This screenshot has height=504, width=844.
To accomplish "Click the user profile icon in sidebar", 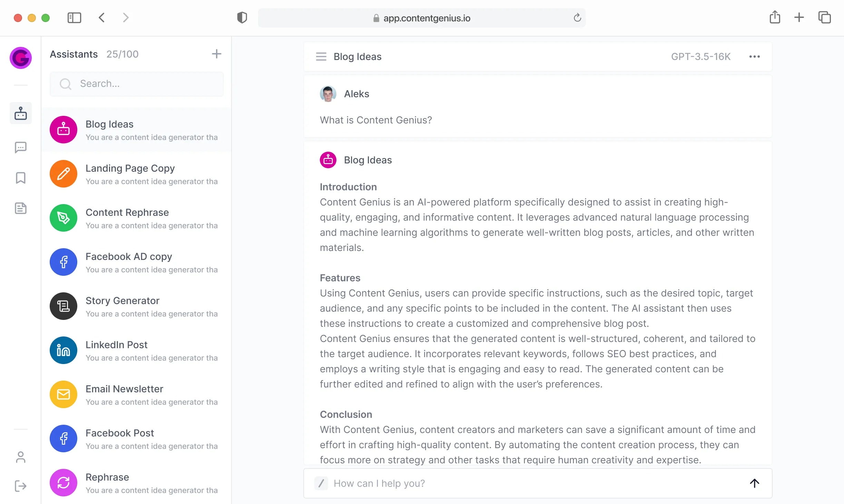I will [21, 457].
